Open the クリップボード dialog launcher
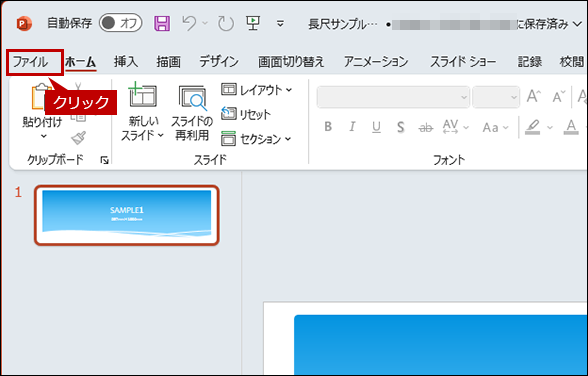The image size is (588, 376). 104,160
